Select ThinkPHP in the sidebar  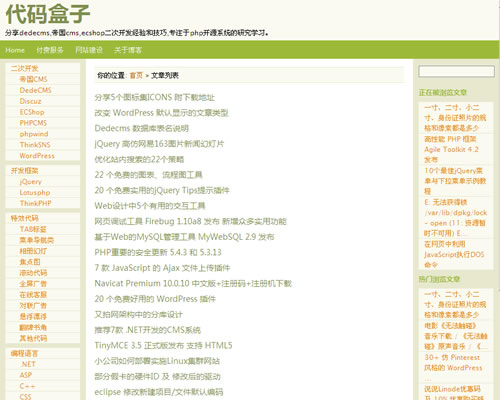[35, 203]
